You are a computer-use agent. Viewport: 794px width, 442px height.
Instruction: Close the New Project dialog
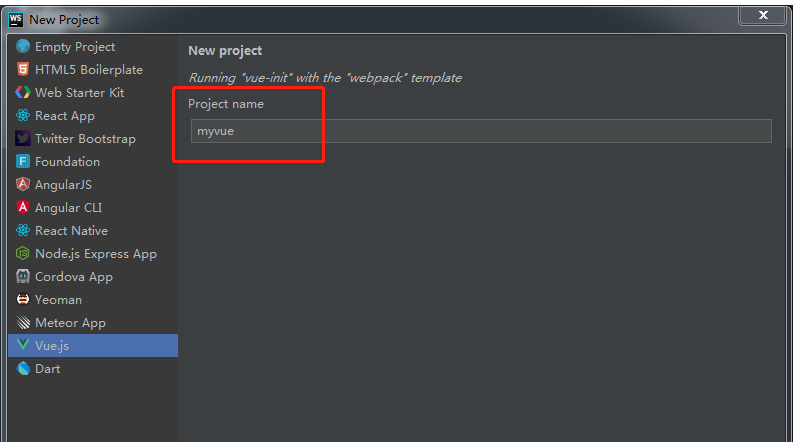[x=764, y=15]
